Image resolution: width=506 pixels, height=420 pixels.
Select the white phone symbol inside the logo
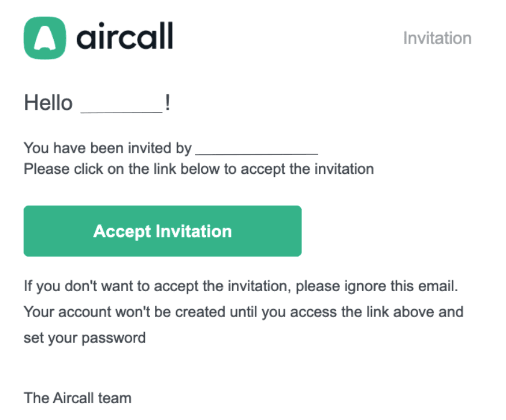46,38
